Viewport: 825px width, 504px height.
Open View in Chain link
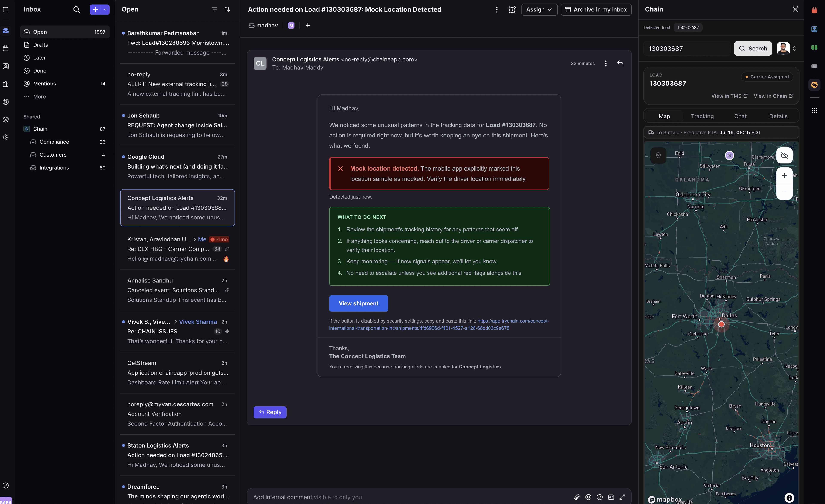[773, 96]
